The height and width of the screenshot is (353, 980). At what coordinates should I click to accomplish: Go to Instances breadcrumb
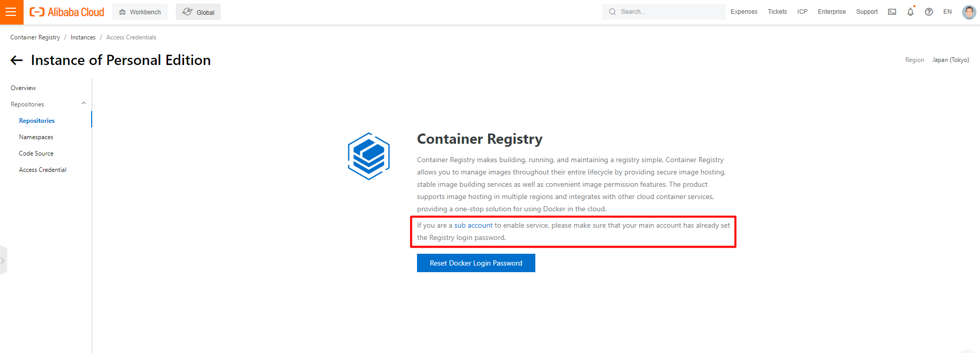83,37
